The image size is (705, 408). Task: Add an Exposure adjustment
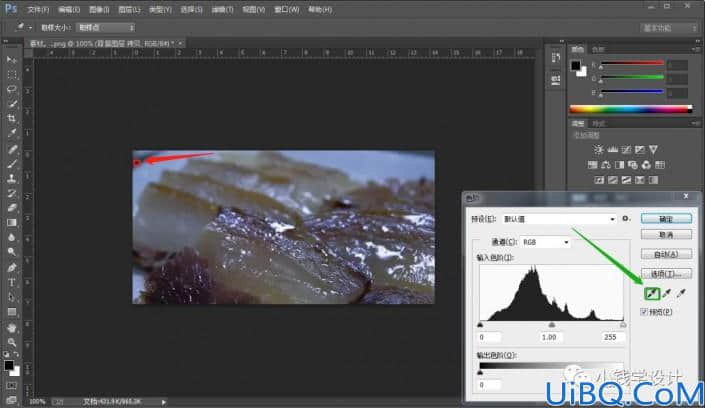click(x=640, y=149)
